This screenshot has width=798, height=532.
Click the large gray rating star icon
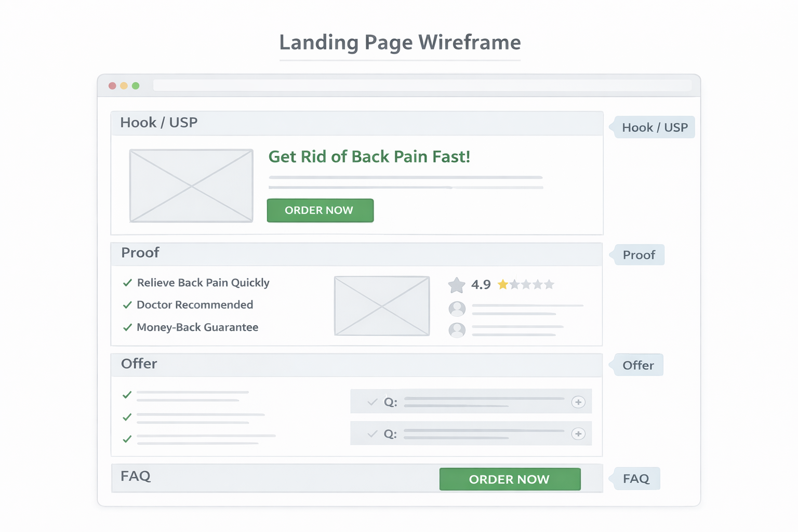[x=457, y=285]
